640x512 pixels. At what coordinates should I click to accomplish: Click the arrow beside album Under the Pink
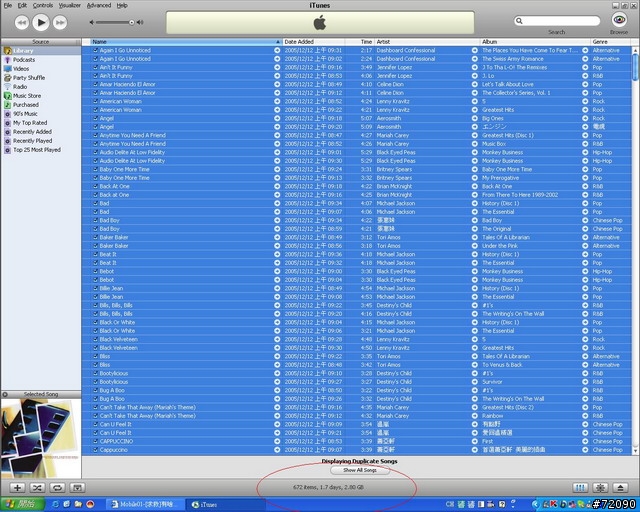tap(585, 246)
